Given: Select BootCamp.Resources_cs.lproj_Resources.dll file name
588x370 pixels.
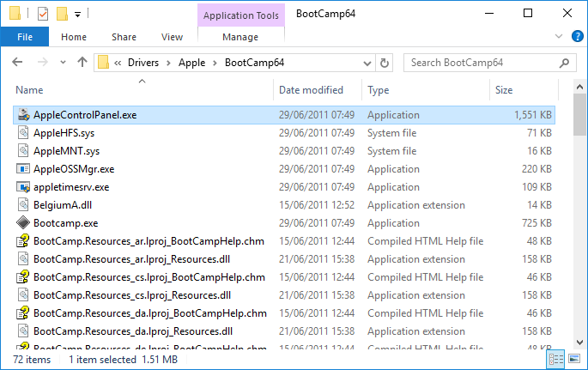Looking at the screenshot, I should (x=132, y=295).
